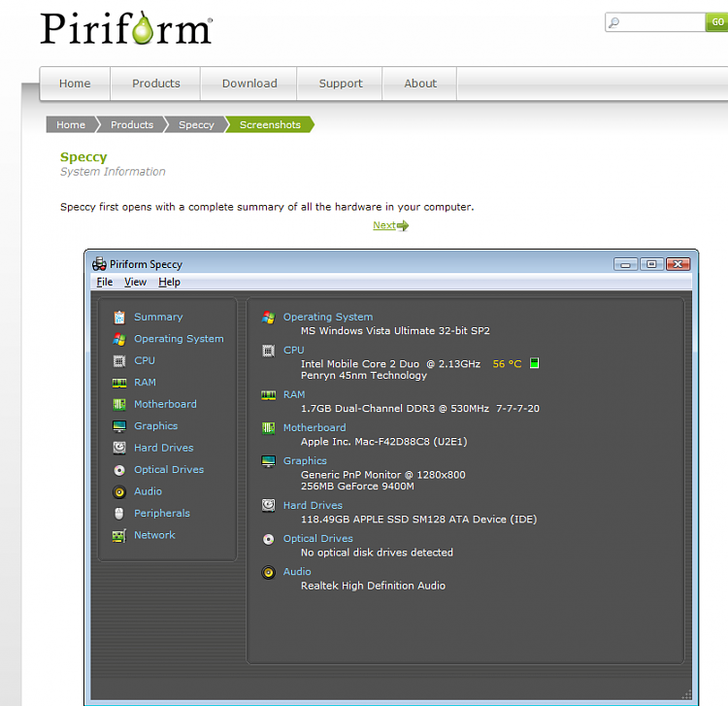Screen dimensions: 728x706
Task: Click 'Realtek High Definition Audio' text
Action: pos(373,586)
